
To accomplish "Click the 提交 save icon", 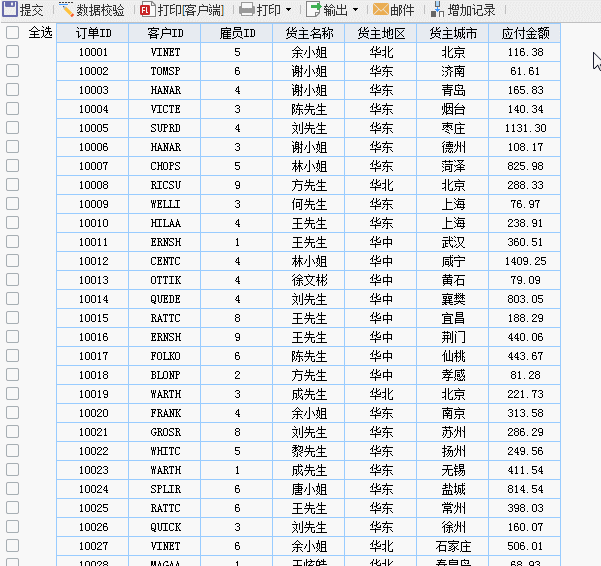I will (10, 9).
